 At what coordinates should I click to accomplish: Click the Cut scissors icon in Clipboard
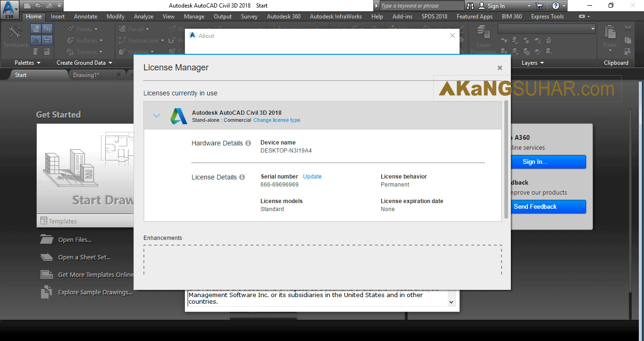tap(627, 29)
